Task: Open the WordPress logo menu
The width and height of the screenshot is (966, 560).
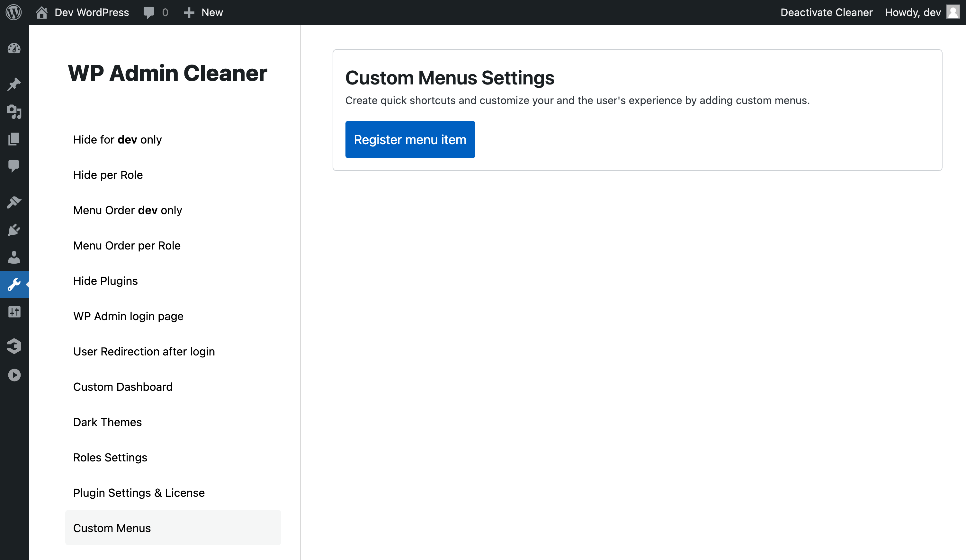Action: tap(14, 12)
